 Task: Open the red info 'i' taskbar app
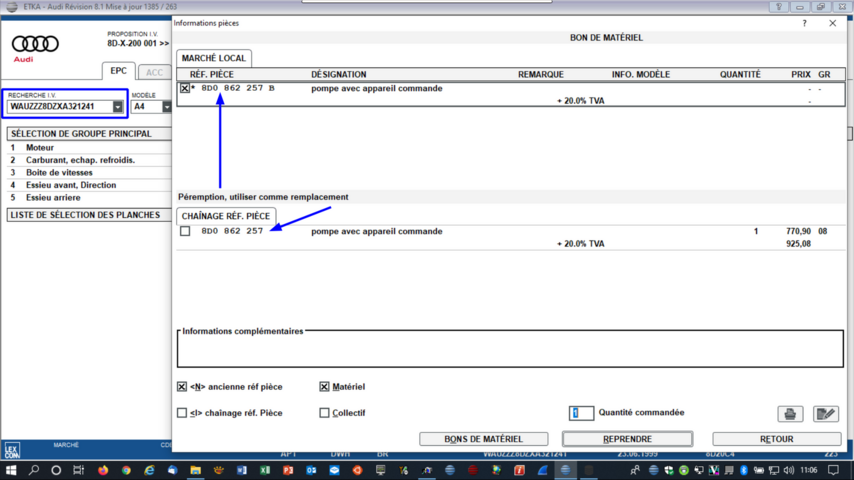point(519,470)
